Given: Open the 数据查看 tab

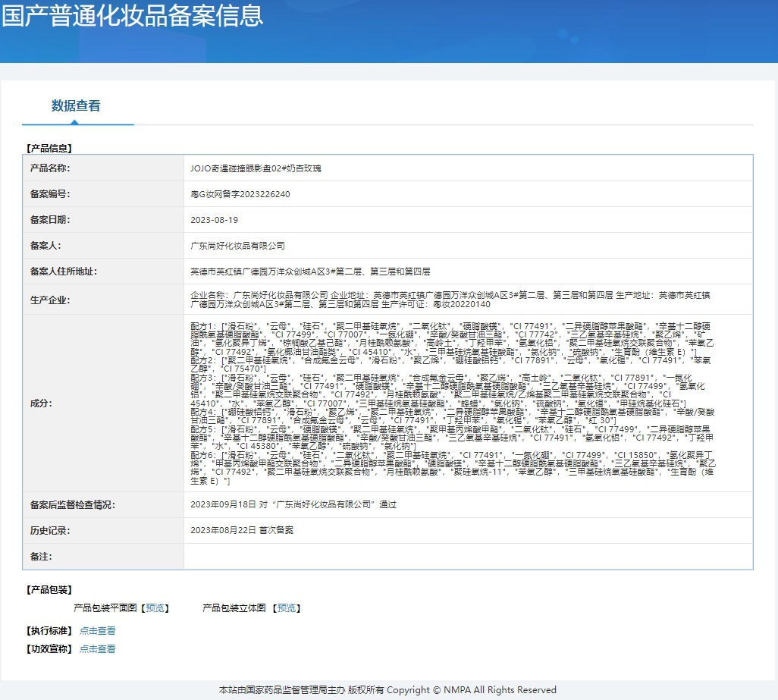Looking at the screenshot, I should tap(76, 105).
